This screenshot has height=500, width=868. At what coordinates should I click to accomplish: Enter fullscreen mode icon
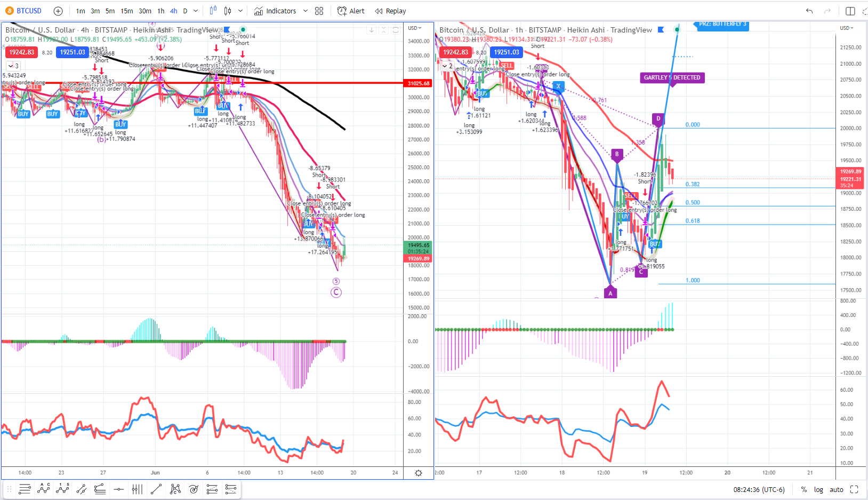(854, 490)
